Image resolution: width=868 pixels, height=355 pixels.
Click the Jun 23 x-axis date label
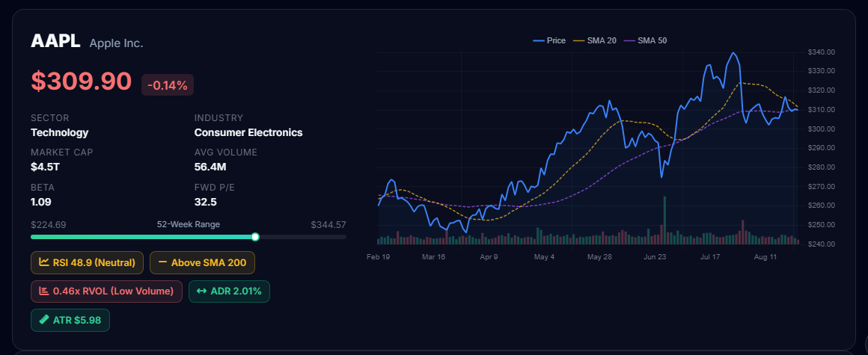[655, 257]
